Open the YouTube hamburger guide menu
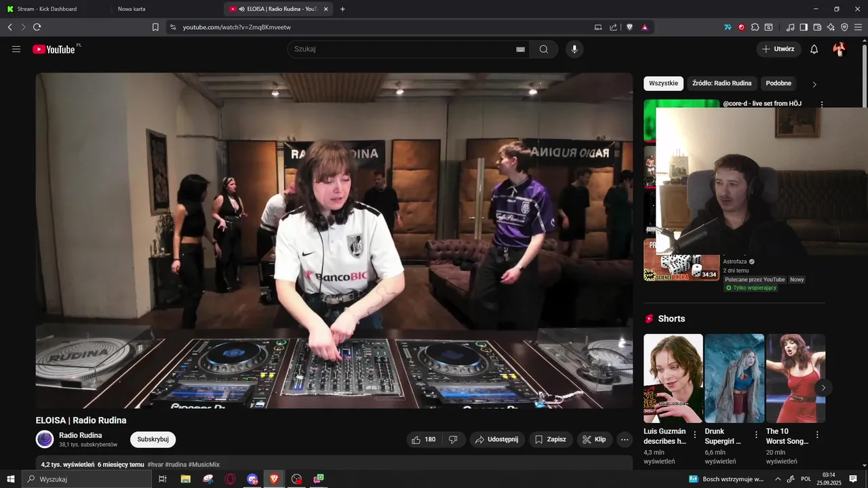Image resolution: width=868 pixels, height=488 pixels. tap(16, 49)
